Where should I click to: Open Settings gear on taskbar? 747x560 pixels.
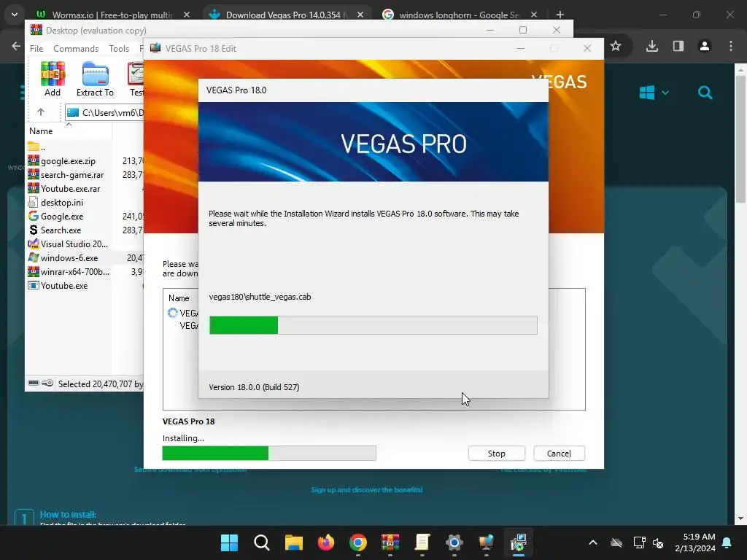coord(454,542)
